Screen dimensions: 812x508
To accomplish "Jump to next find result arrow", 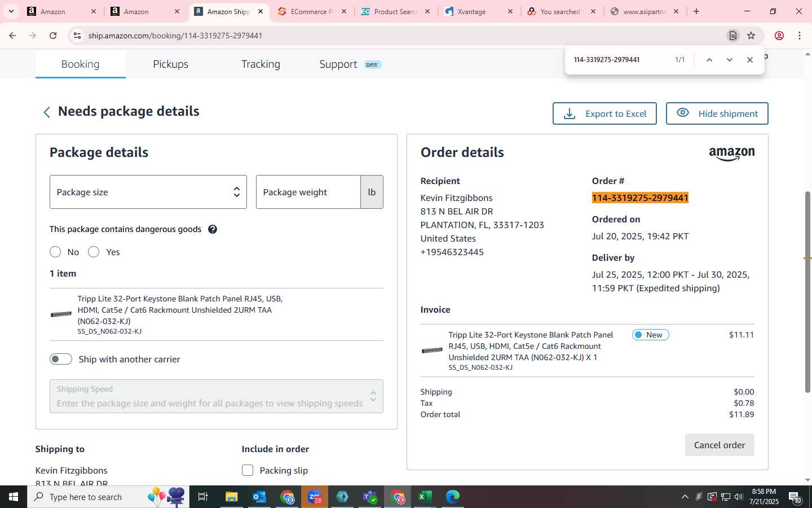I will (730, 60).
